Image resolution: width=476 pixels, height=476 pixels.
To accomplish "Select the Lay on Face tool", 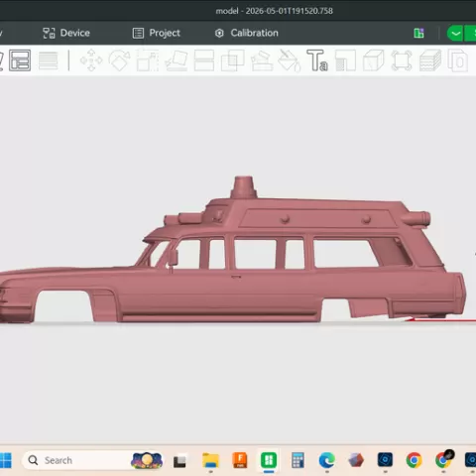I will [x=177, y=60].
